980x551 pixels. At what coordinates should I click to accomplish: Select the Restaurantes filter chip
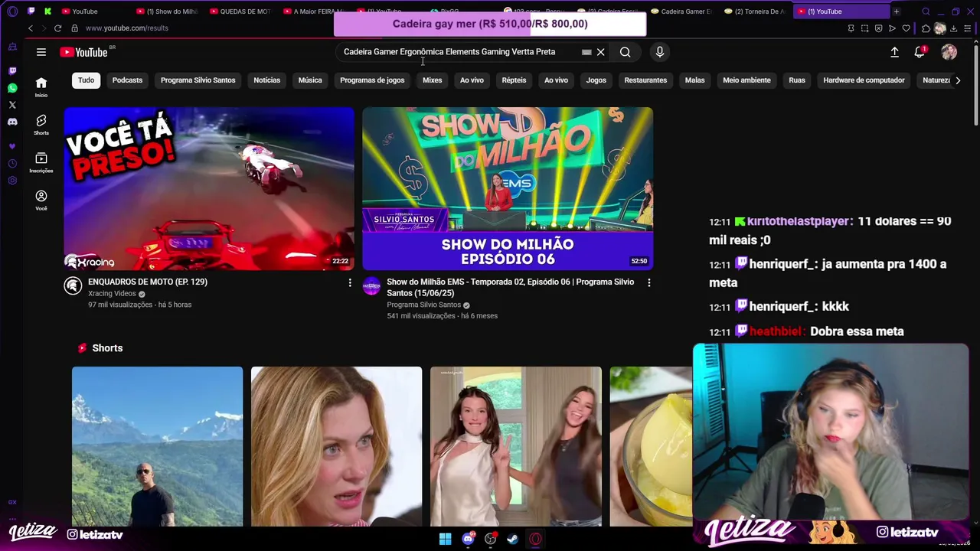pos(645,80)
